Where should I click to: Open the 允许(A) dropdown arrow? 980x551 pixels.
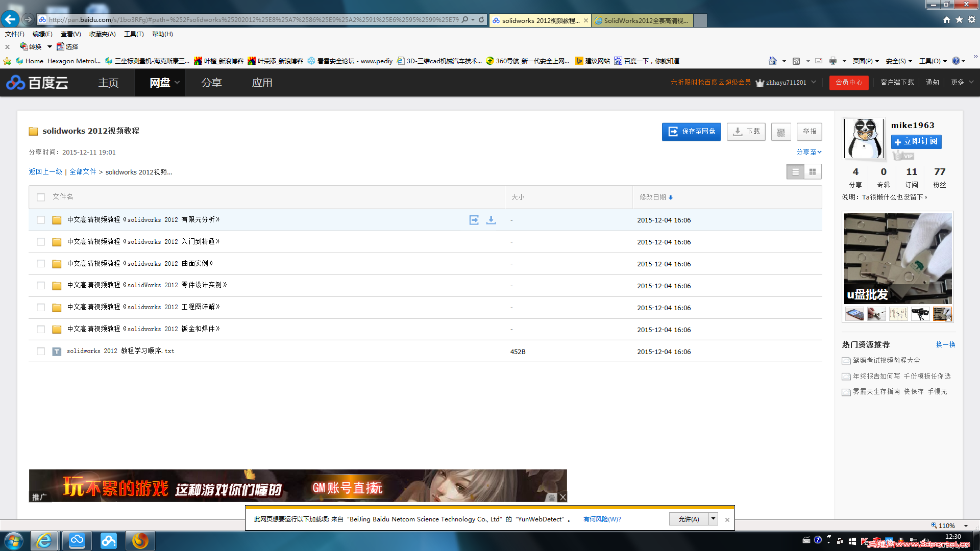(x=713, y=519)
